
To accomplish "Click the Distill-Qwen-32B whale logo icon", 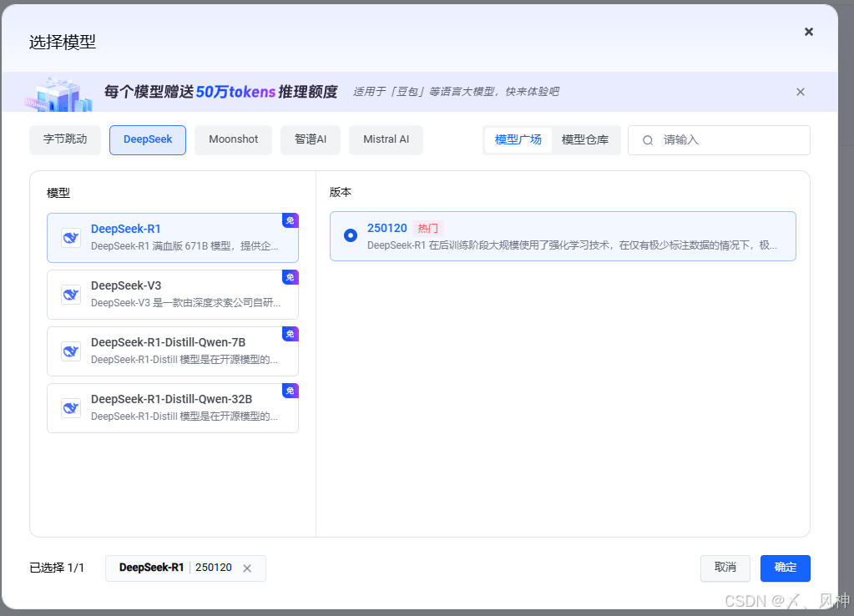I will click(71, 408).
